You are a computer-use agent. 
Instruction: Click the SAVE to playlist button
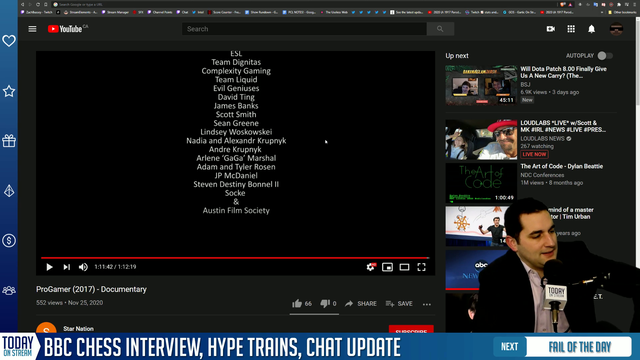399,304
